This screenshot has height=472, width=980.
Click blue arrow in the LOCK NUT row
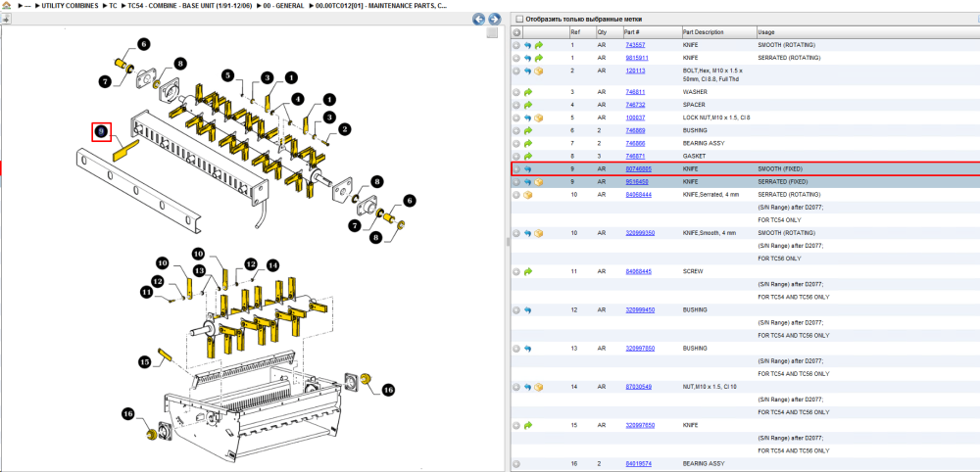(x=527, y=118)
